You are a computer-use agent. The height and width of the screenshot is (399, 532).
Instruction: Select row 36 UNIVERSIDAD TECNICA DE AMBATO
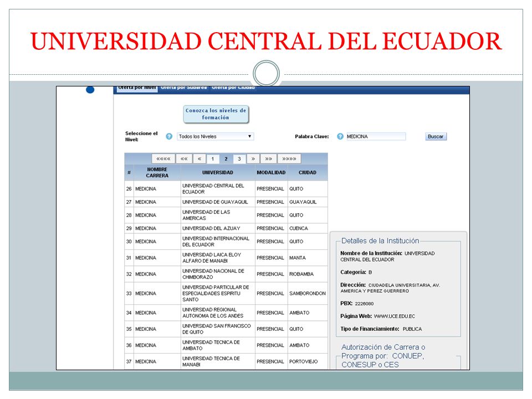click(226, 345)
